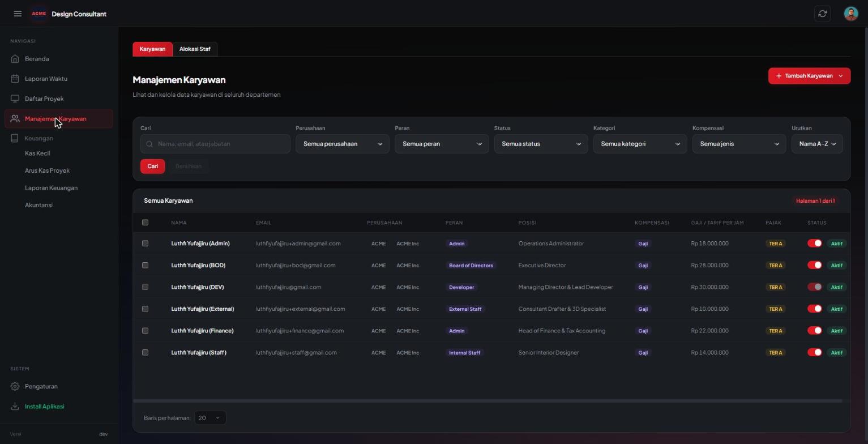Switch to the Karyawan tab
The width and height of the screenshot is (868, 444).
[152, 49]
